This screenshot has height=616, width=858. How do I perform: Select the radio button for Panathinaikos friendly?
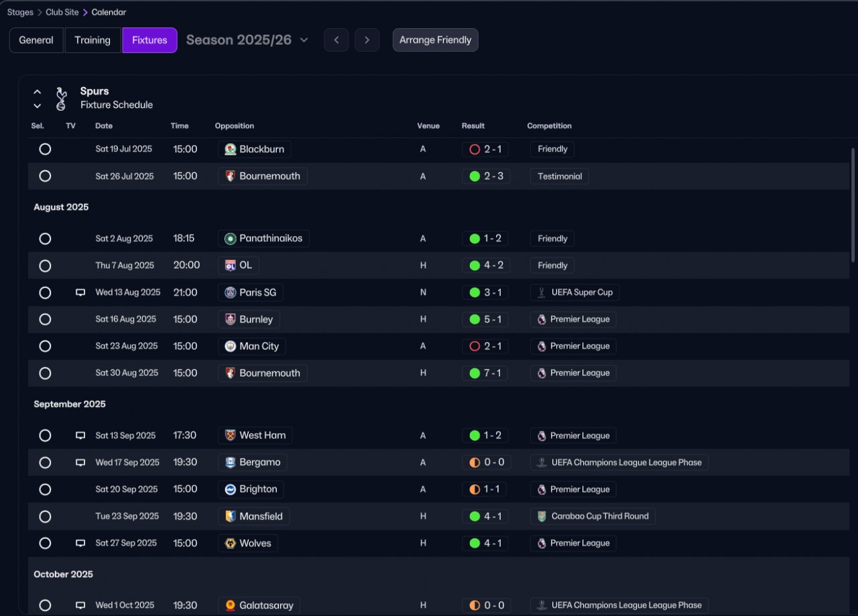tap(45, 239)
